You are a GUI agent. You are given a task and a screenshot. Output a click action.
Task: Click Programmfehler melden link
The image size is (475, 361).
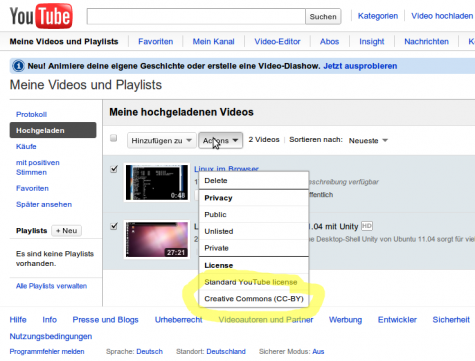47,352
